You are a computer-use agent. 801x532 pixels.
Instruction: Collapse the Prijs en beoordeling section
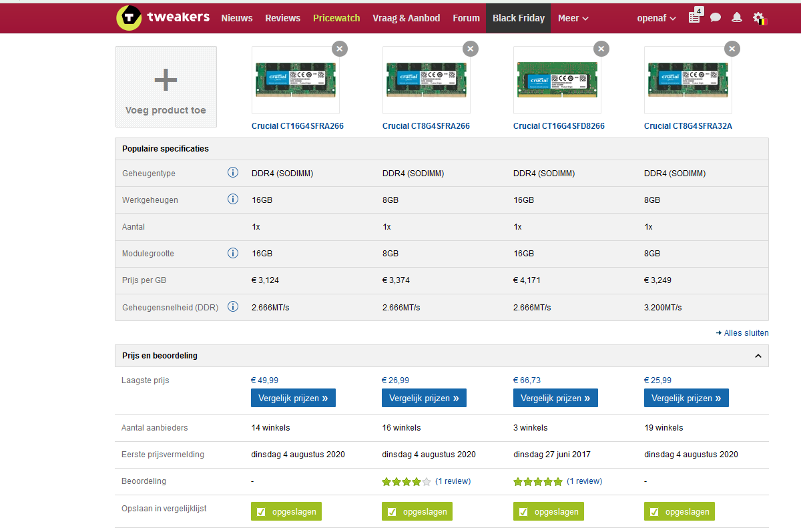coord(758,356)
